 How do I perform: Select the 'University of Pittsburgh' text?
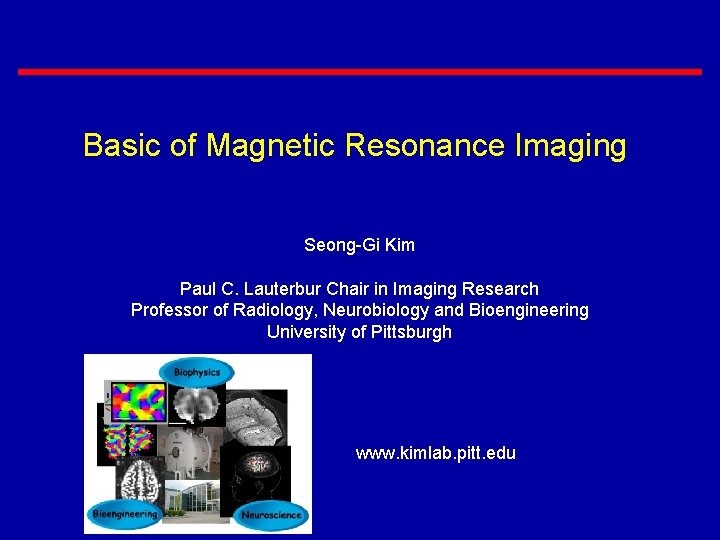coord(359,332)
